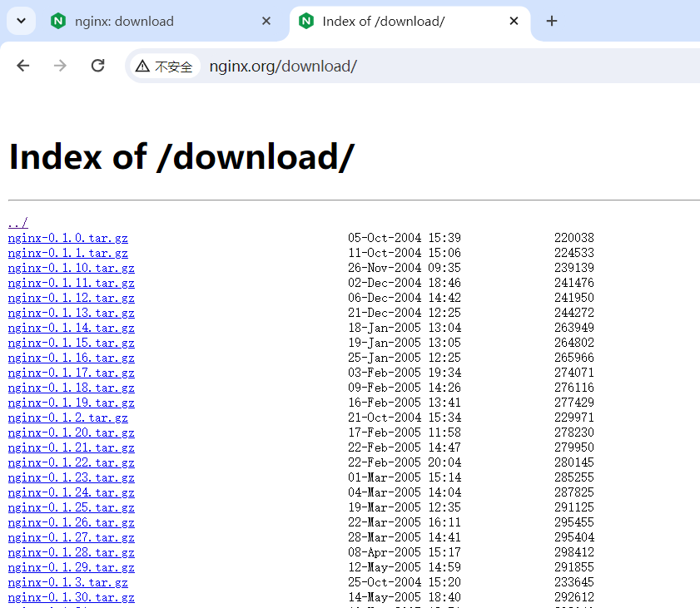Select the nginx-0.1.13.tar.gz link
Image resolution: width=700 pixels, height=608 pixels.
[72, 313]
